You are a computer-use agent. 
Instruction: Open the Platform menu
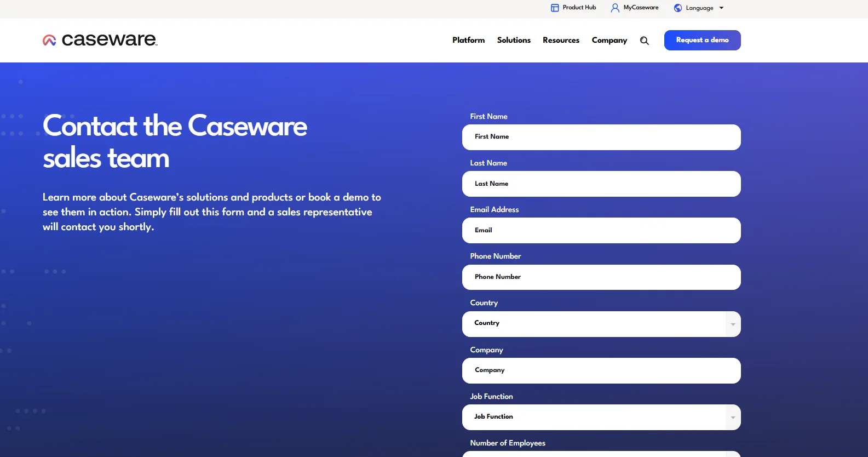[469, 40]
